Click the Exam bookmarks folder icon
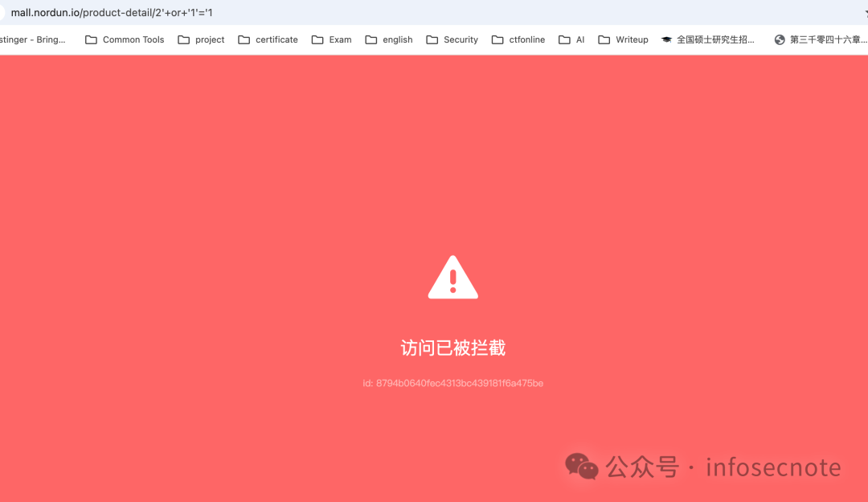The width and height of the screenshot is (868, 502). tap(316, 39)
